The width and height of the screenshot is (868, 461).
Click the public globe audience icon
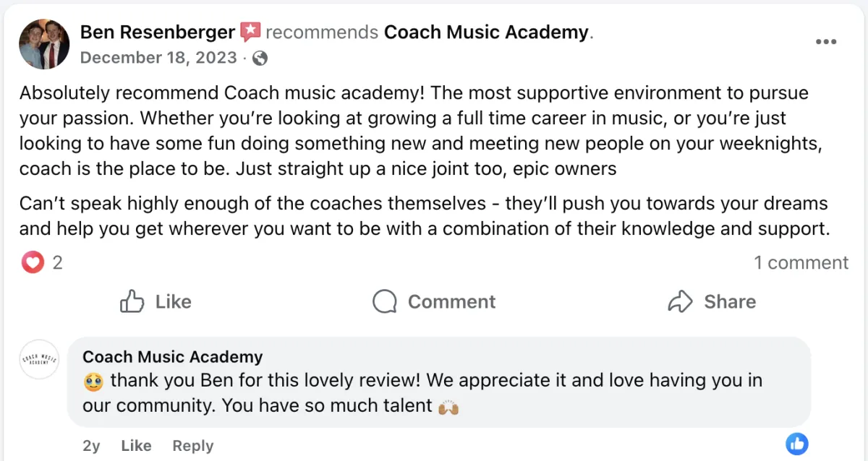[x=260, y=59]
